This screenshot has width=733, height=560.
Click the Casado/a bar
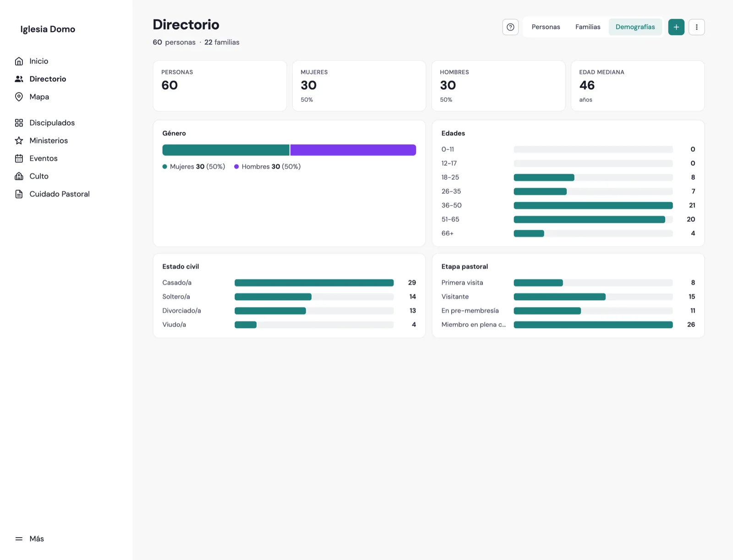pyautogui.click(x=314, y=283)
